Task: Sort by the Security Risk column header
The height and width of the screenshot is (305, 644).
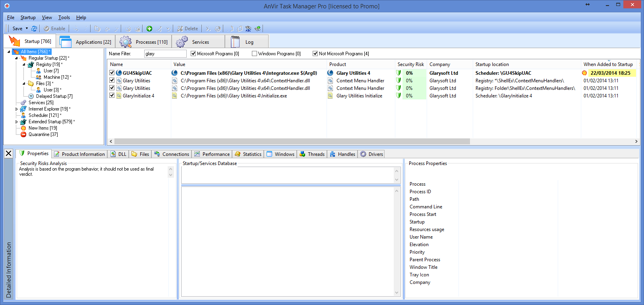Action: pyautogui.click(x=411, y=64)
